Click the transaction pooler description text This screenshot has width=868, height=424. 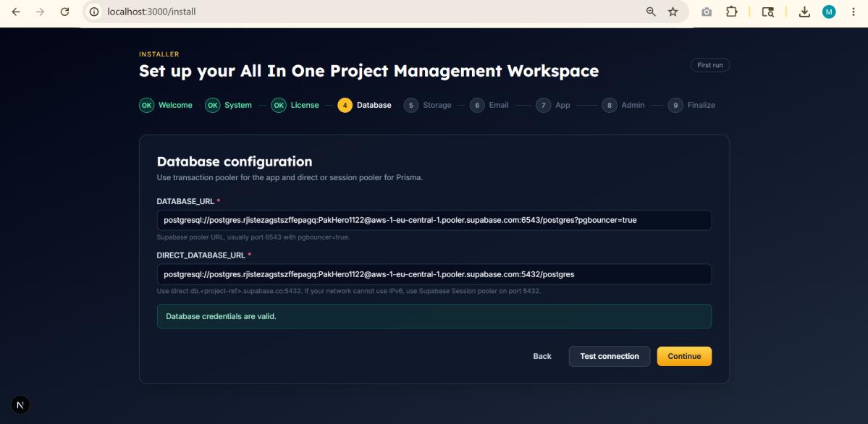point(290,178)
